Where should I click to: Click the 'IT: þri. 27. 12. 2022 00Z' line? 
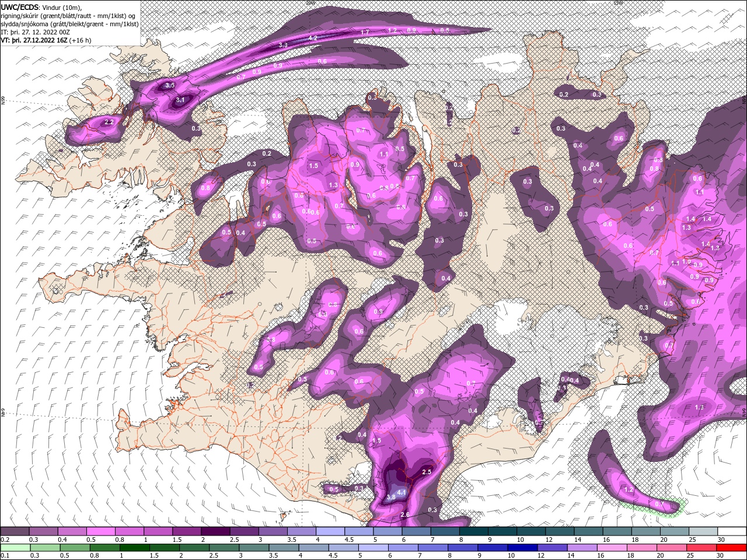(x=36, y=32)
